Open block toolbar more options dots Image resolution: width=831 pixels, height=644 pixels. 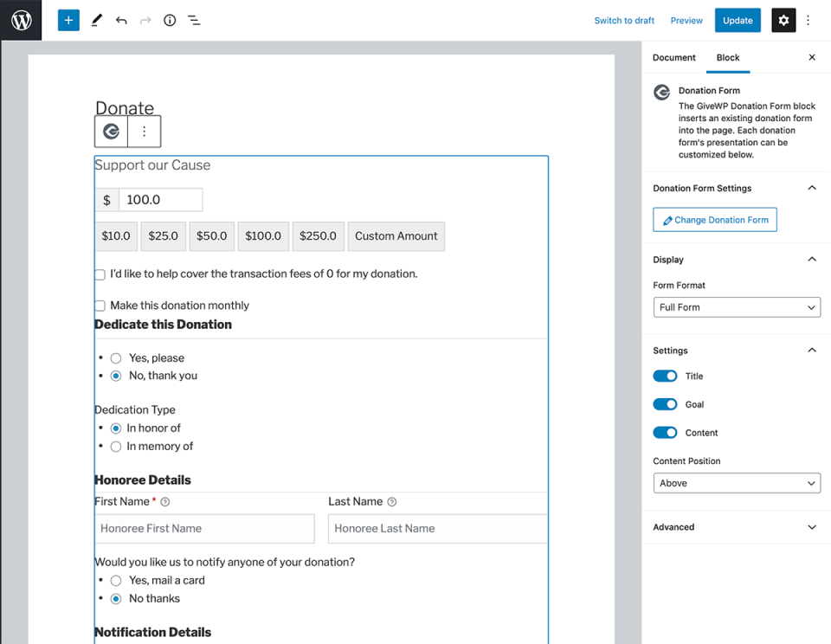(x=145, y=132)
